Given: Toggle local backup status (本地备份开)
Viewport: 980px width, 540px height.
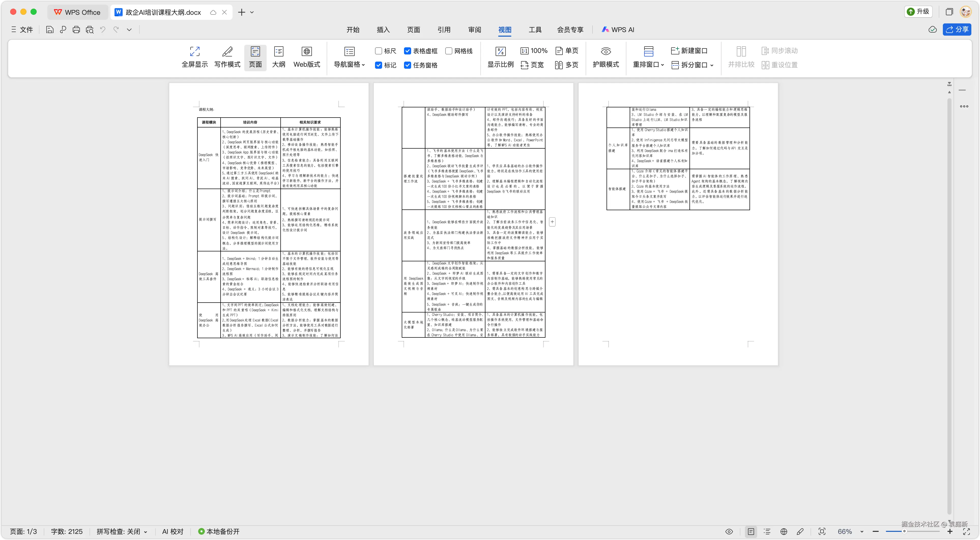Looking at the screenshot, I should click(219, 531).
